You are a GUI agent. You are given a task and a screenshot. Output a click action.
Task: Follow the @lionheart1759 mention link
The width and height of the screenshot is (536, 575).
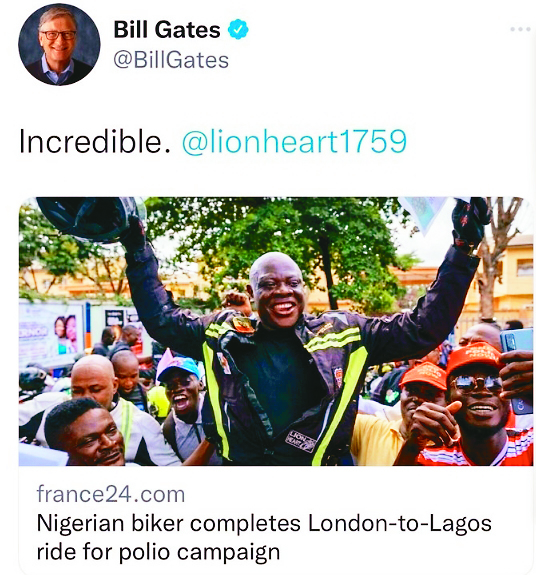(294, 142)
